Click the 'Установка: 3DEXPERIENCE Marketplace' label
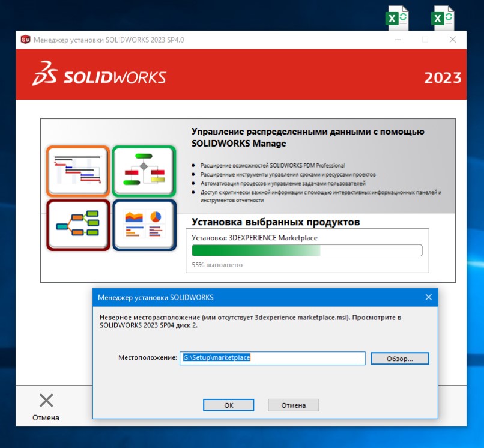This screenshot has height=448, width=484. [x=255, y=238]
